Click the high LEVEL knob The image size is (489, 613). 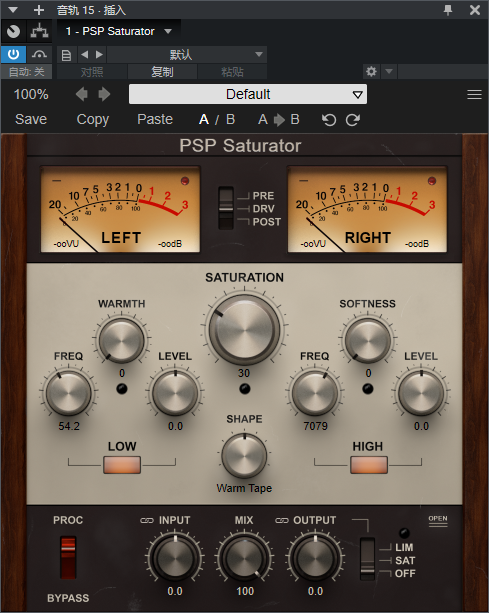(421, 393)
